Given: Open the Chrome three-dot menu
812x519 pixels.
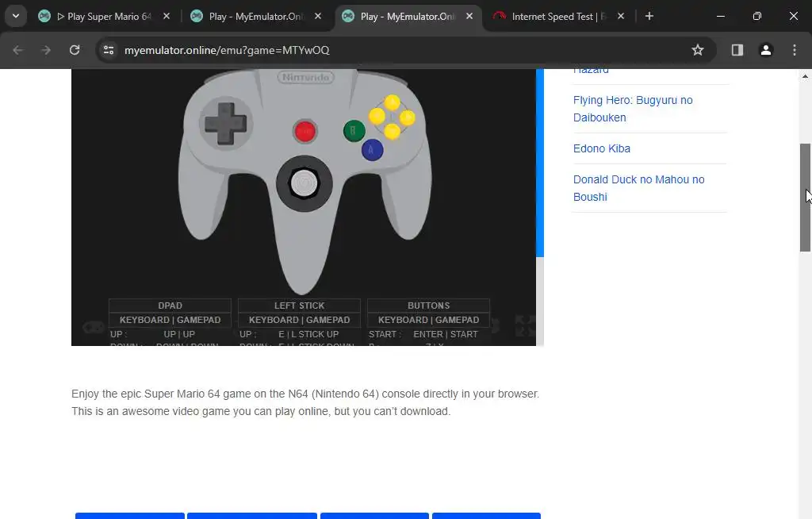Looking at the screenshot, I should 795,50.
